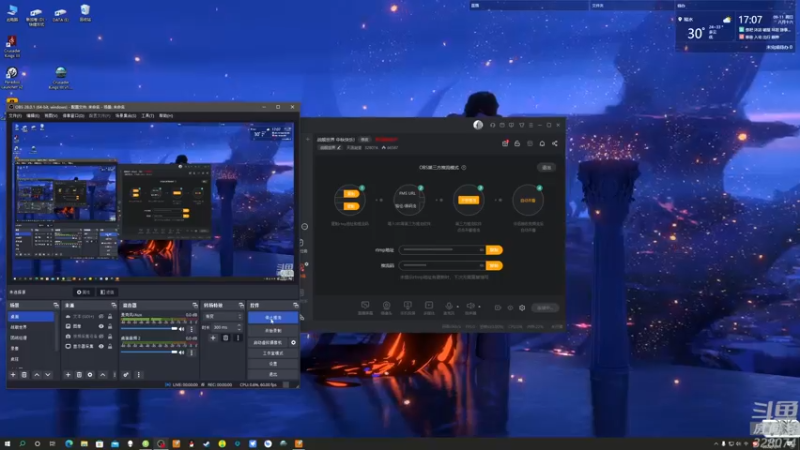Viewport: 800px width, 450px height.
Task: Toggle lock on the 显示器采集 source
Action: coord(110,346)
